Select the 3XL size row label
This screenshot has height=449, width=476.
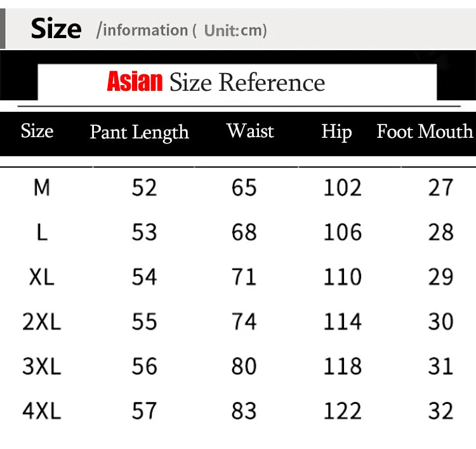(x=42, y=366)
